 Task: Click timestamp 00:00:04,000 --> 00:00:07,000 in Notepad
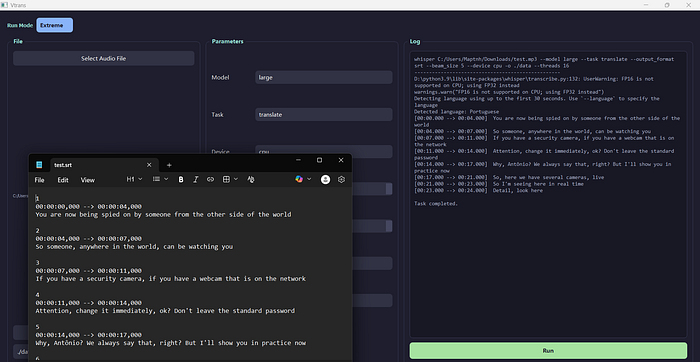click(x=89, y=239)
